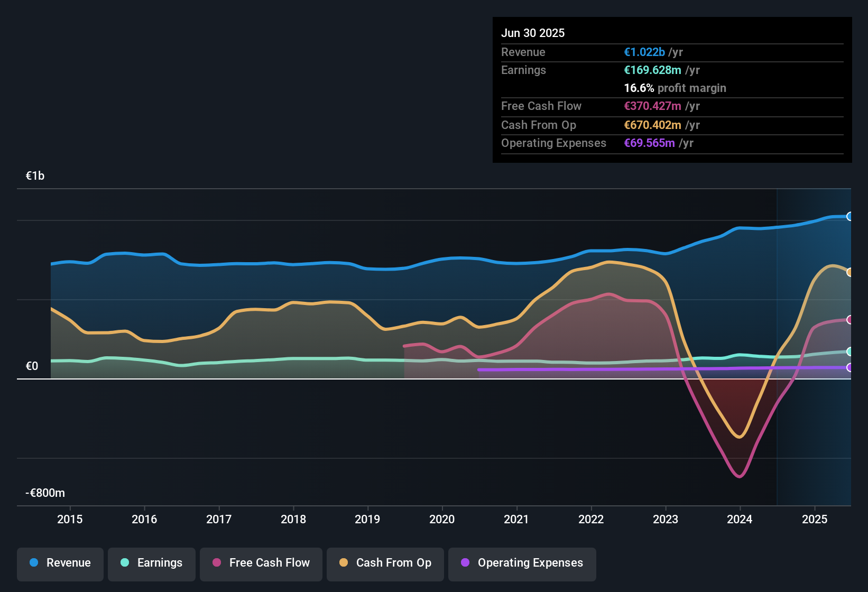This screenshot has height=592, width=868.
Task: Click the purple Operating Expenses legend dot
Action: pos(465,563)
